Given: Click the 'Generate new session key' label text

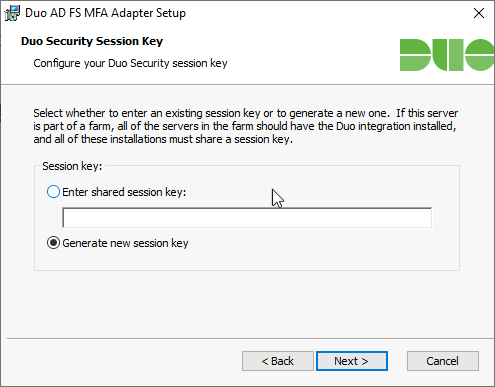Looking at the screenshot, I should 125,243.
